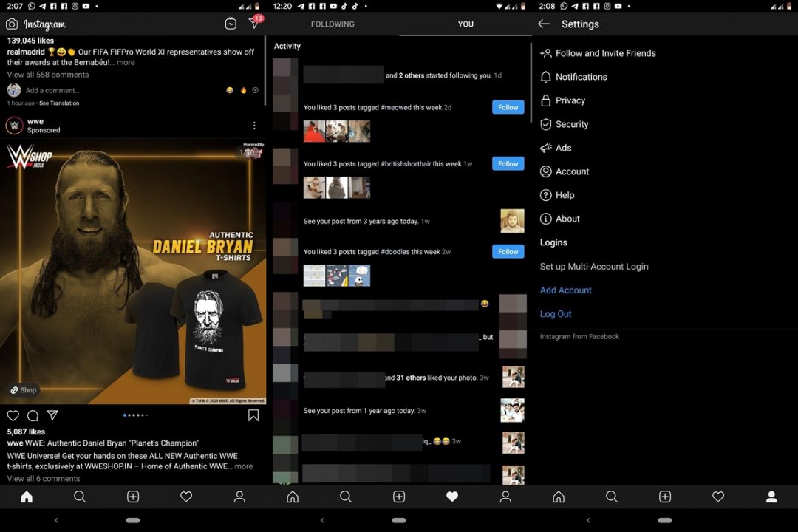
Task: Open Privacy settings
Action: point(562,100)
